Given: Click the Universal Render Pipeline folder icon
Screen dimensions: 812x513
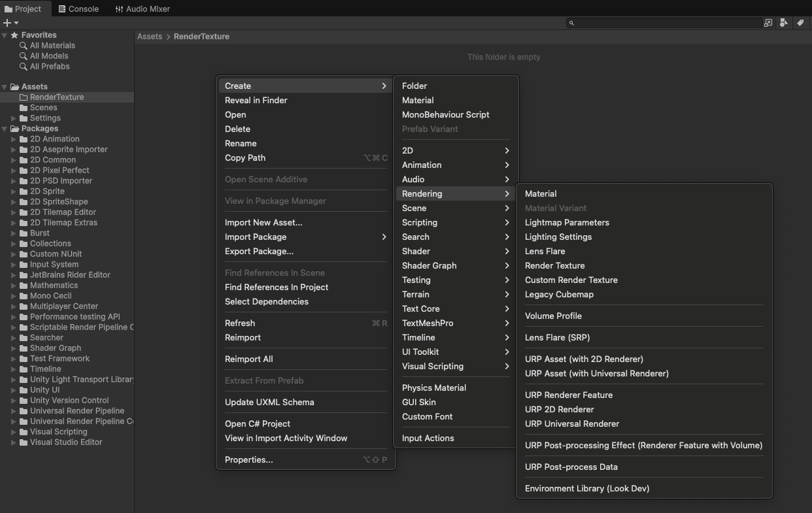Looking at the screenshot, I should (24, 411).
